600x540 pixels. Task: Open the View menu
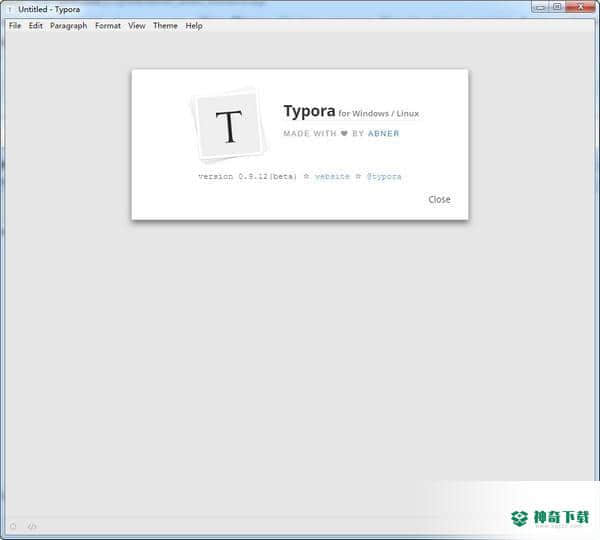pyautogui.click(x=137, y=26)
